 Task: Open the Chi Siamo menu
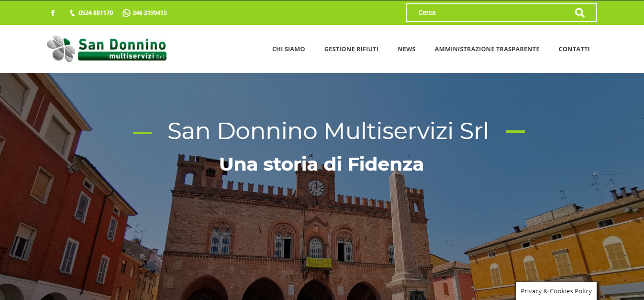(289, 49)
